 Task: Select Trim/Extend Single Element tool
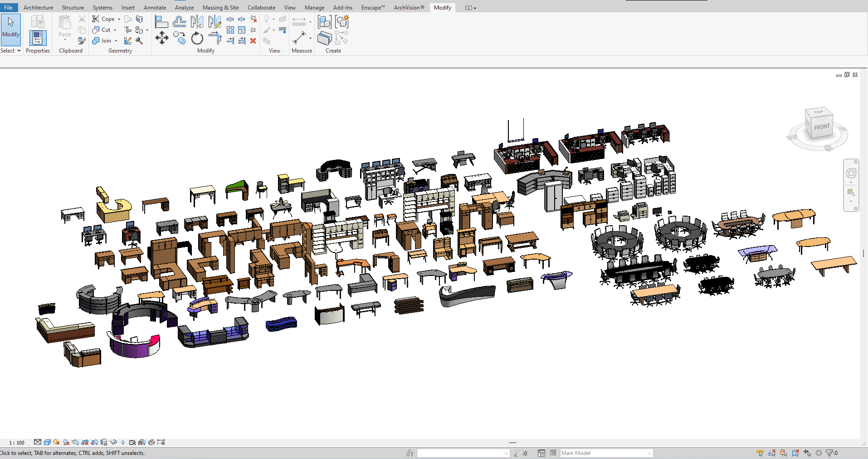click(x=230, y=41)
